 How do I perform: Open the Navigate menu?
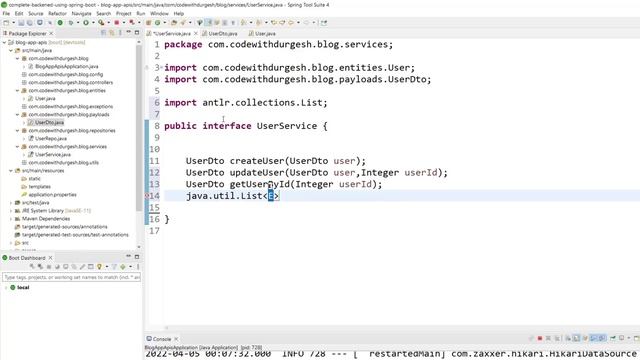point(81,13)
